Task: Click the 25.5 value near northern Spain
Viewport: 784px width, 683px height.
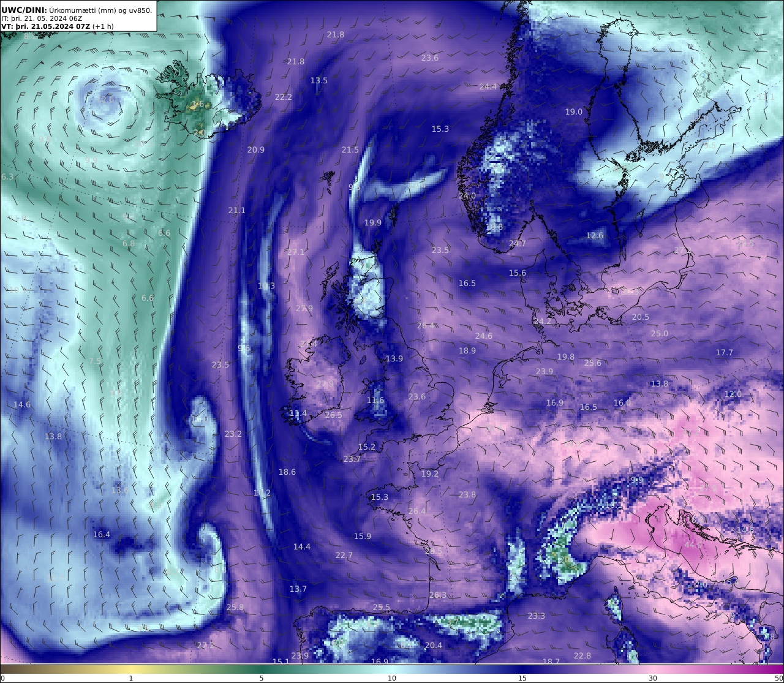Action: point(382,608)
